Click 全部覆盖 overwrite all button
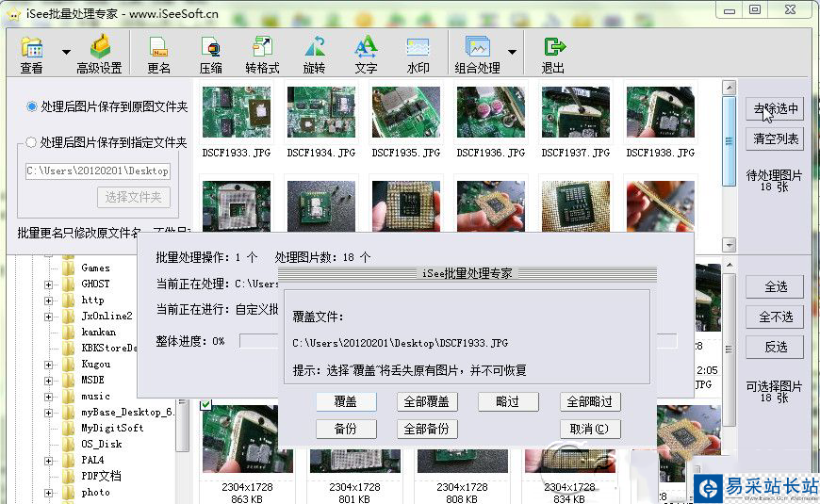 pos(427,401)
